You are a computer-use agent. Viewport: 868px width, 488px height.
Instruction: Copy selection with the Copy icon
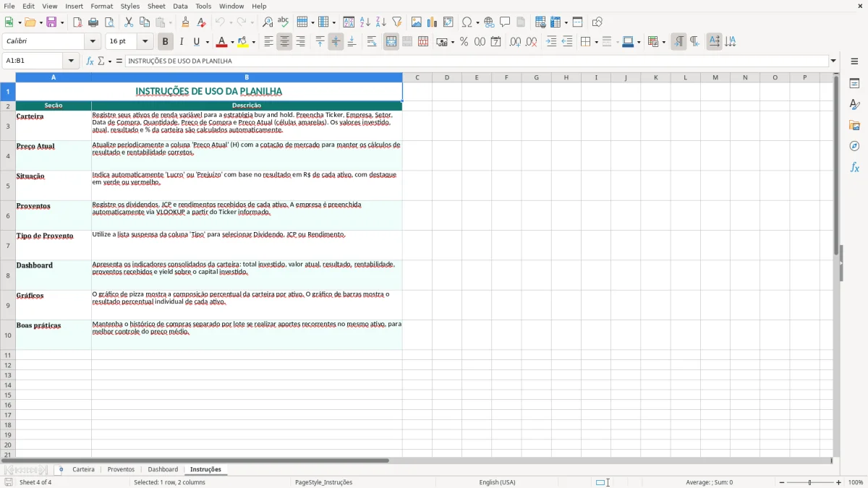click(x=145, y=22)
